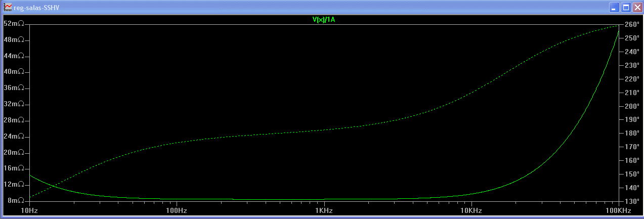This screenshot has height=219, width=644.
Task: Click the 12mΩ left axis label
Action: [x=13, y=185]
